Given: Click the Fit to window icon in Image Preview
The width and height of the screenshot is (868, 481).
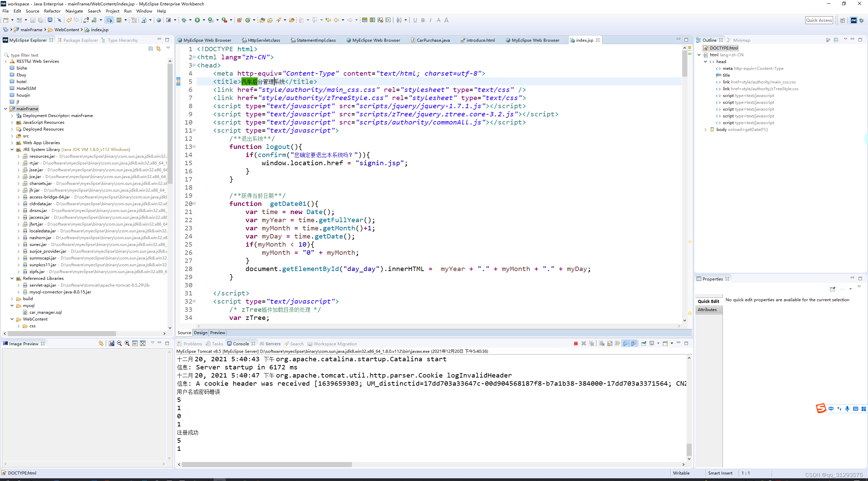Looking at the screenshot, I should pyautogui.click(x=143, y=344).
